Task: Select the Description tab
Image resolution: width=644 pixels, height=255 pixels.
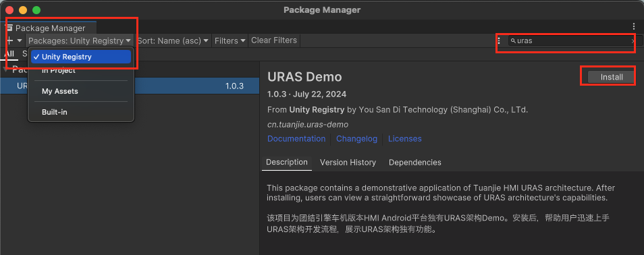Action: click(287, 162)
